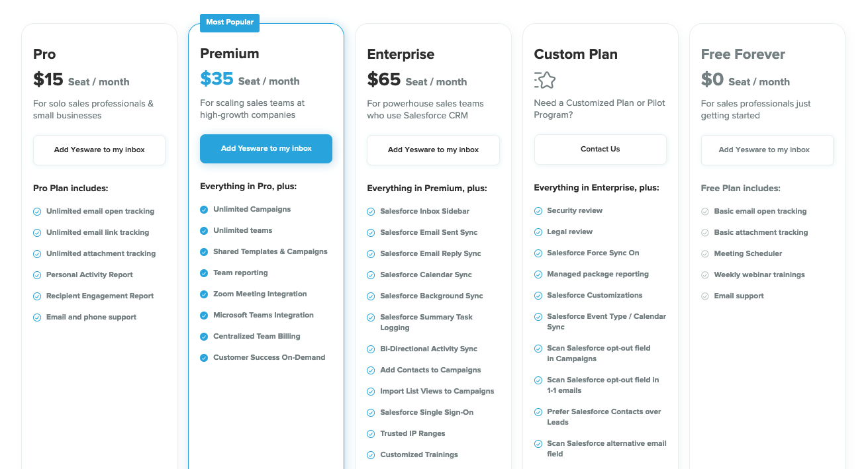Click checkmark icon next to Legal review

pyautogui.click(x=538, y=232)
